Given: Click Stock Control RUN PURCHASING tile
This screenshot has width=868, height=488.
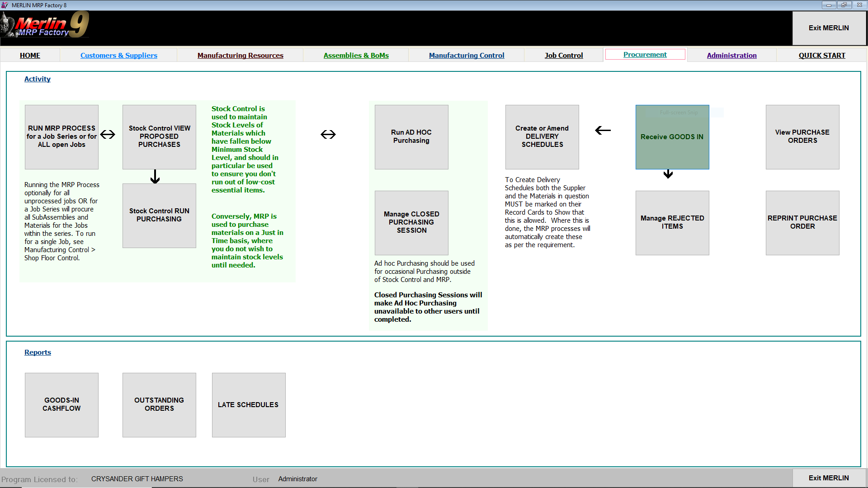Looking at the screenshot, I should click(159, 215).
